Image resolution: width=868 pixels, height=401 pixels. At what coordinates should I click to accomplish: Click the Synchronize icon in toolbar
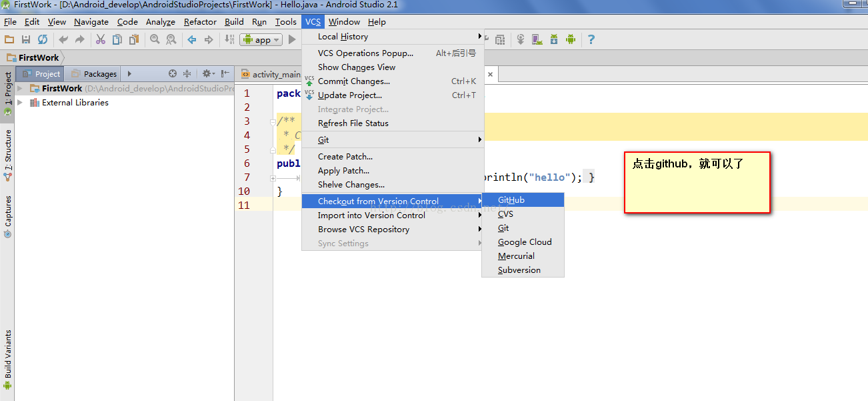pyautogui.click(x=43, y=40)
